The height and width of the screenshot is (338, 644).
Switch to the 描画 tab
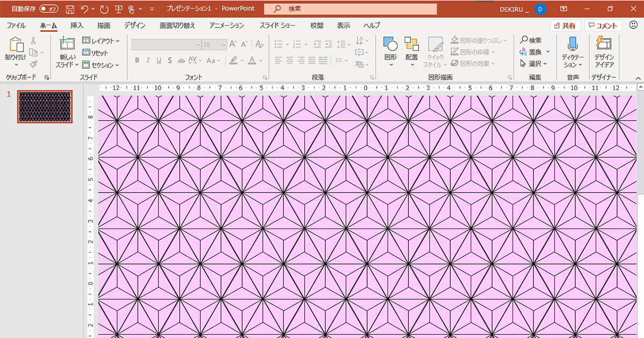[x=104, y=25]
